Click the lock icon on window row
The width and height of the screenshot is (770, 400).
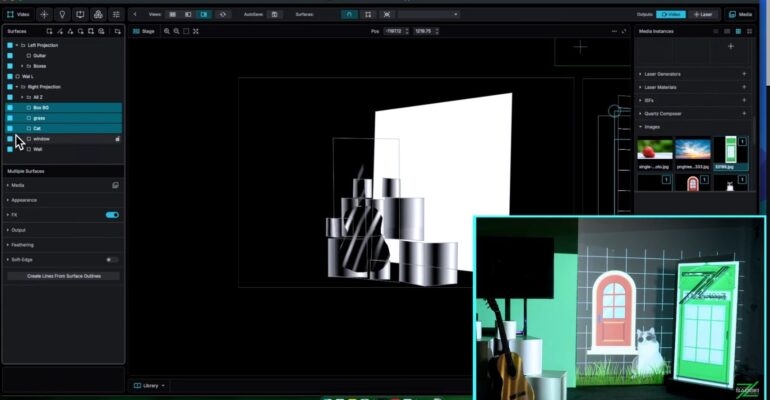coord(117,139)
